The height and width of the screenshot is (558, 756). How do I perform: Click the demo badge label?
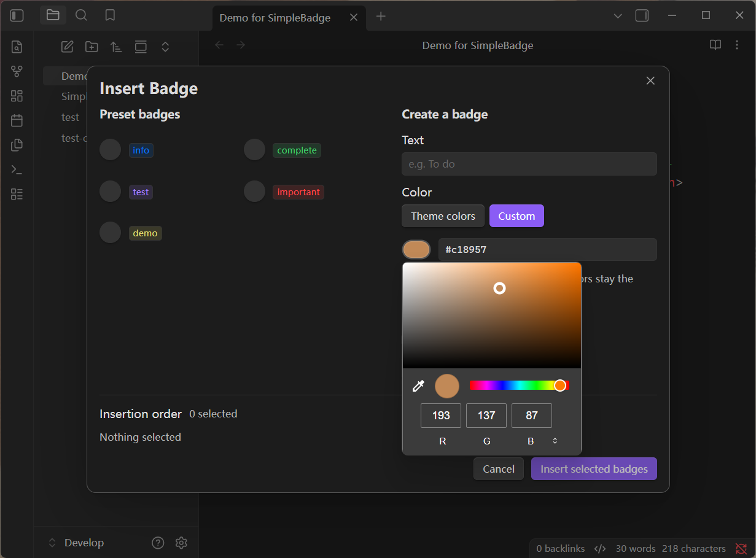[x=146, y=233]
